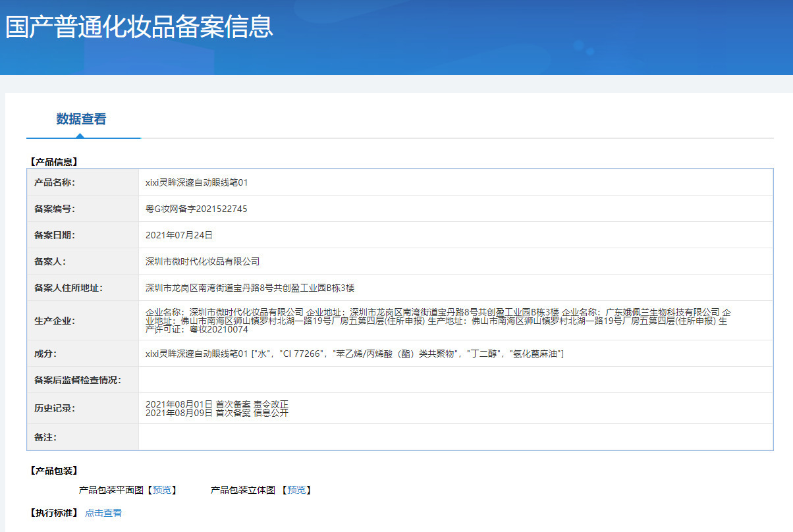
Task: Click the 产品信息 section heading
Action: click(54, 161)
